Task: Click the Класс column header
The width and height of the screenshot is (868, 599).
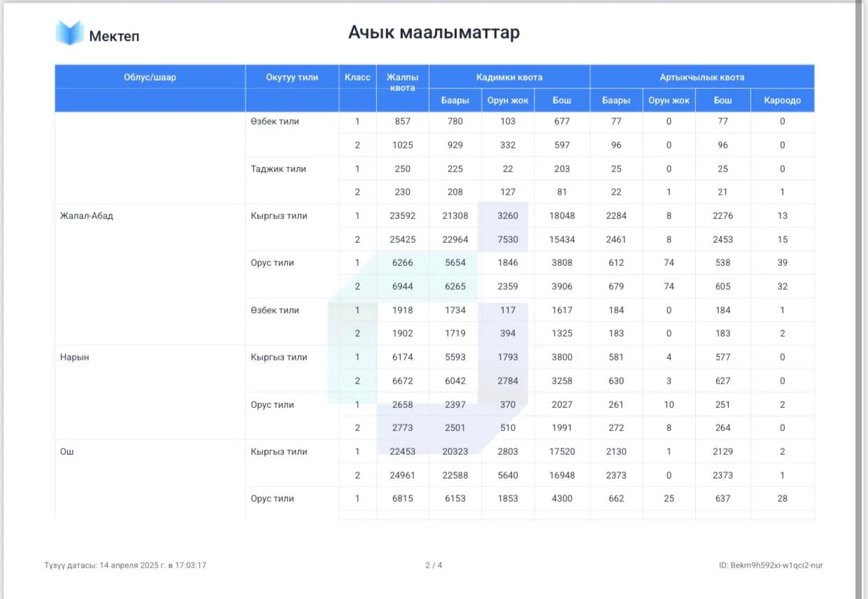Action: pos(357,77)
